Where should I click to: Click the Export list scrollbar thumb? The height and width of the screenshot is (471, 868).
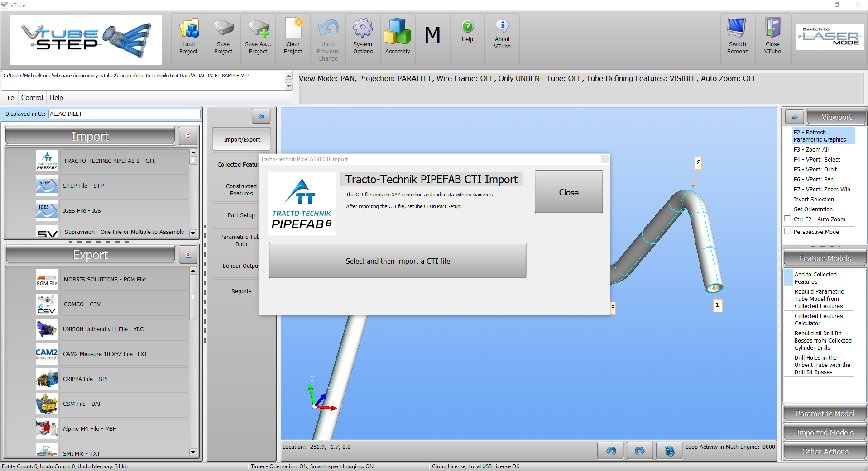point(193,298)
